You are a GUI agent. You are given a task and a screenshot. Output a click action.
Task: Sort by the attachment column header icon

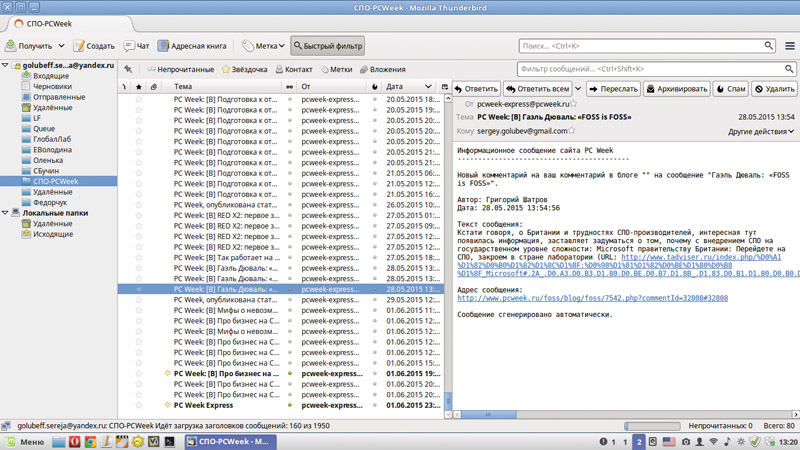[154, 87]
